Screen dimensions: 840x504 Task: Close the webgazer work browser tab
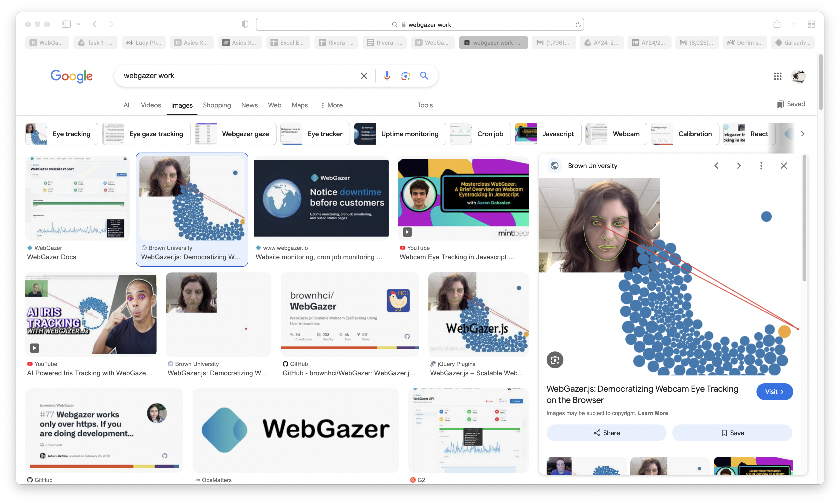(x=467, y=43)
